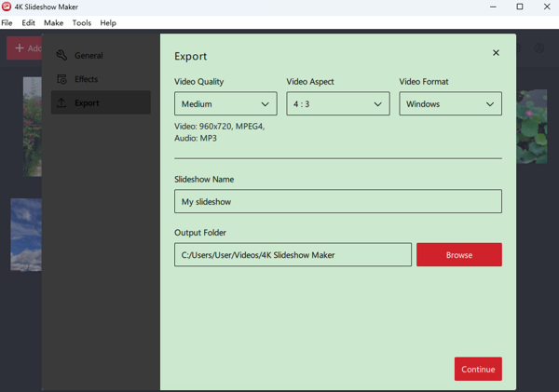Click the Effects wand icon in sidebar
559x392 pixels.
62,79
